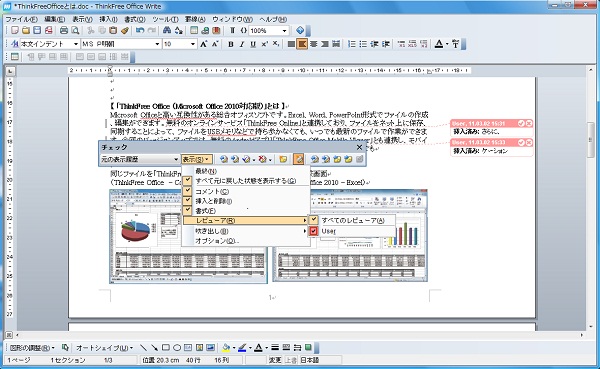This screenshot has height=369, width=600.
Task: Draw a rectangle with the rectangle tool
Action: (166, 347)
